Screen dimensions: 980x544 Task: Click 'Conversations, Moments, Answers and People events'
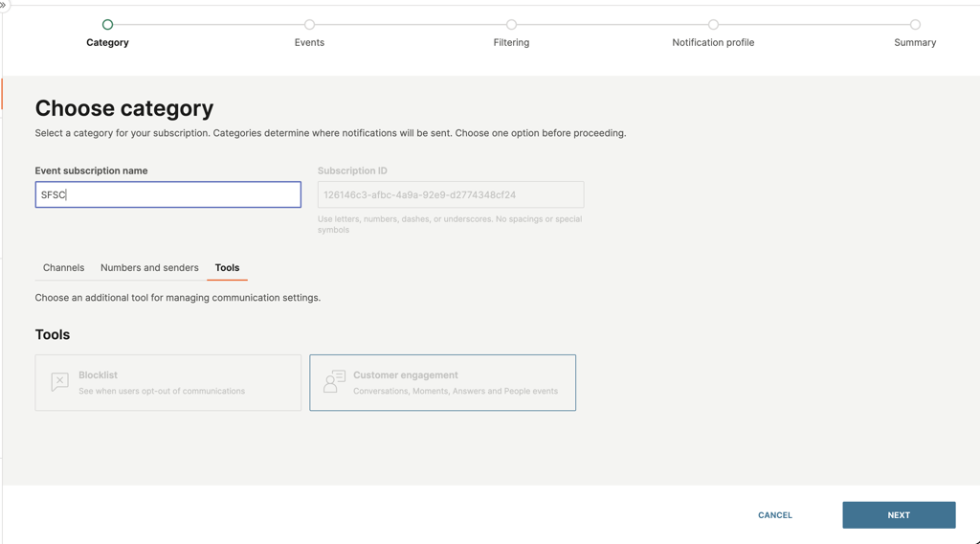pos(456,391)
